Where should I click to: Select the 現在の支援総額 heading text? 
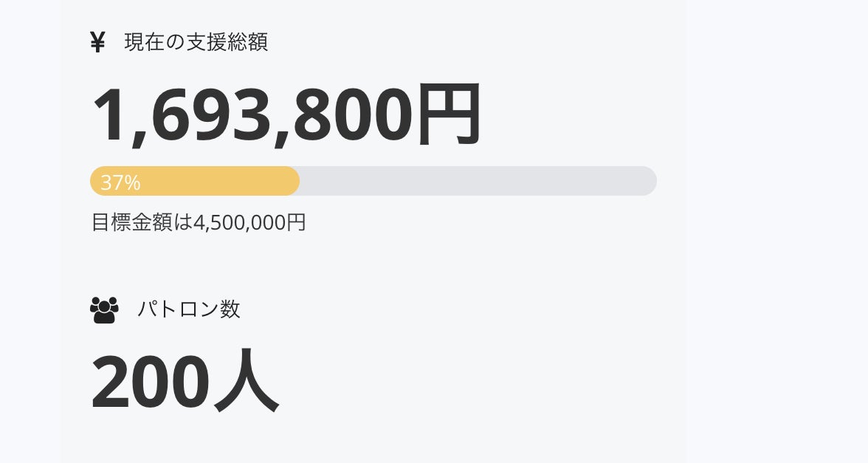196,42
